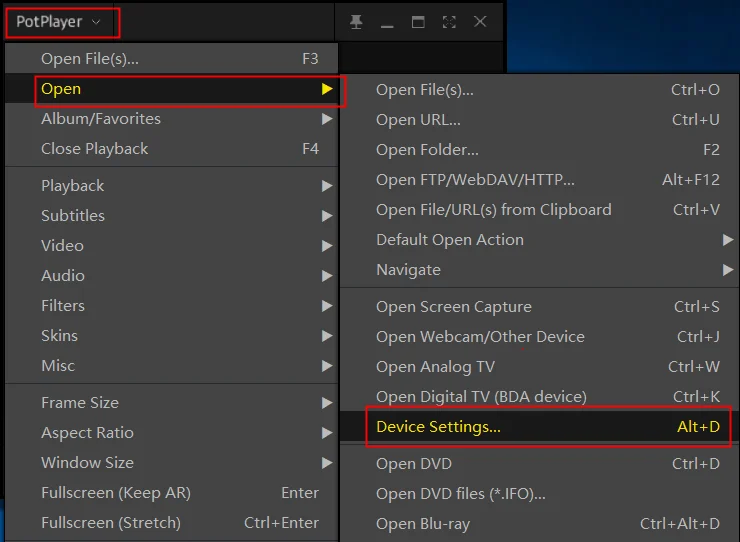Expand the Frame Size submenu
Screen dimensions: 740x542
(172, 403)
